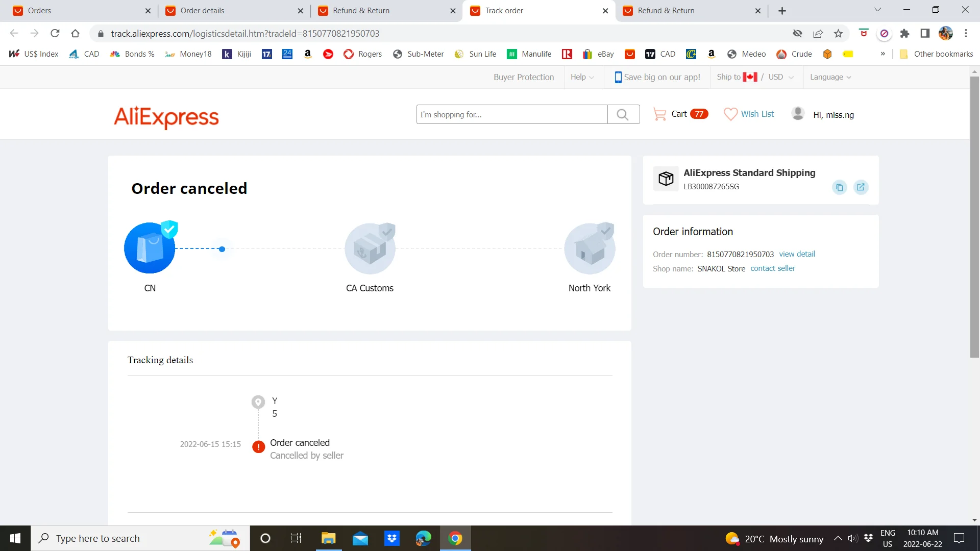Focus the I'm shopping for search field

pyautogui.click(x=511, y=114)
